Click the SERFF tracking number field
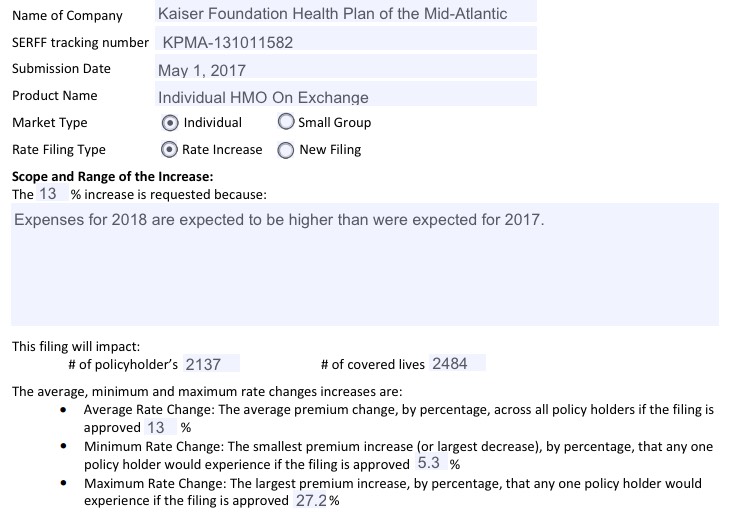The image size is (747, 521). click(x=345, y=42)
